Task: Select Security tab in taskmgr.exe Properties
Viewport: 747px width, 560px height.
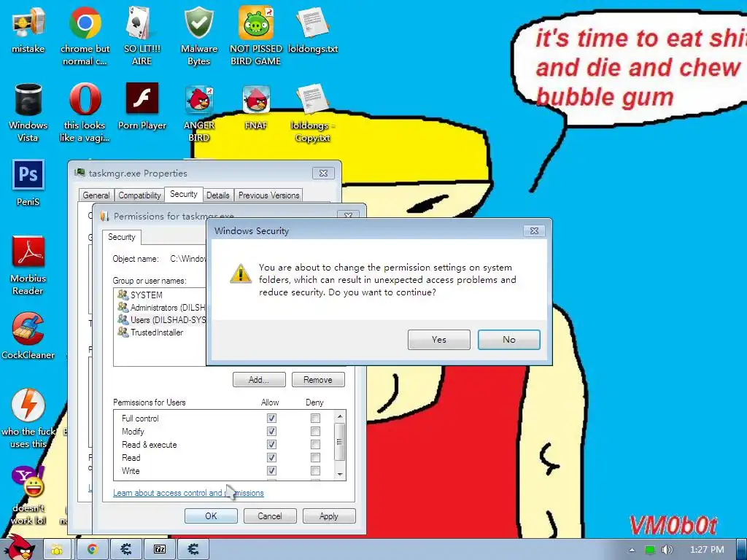Action: tap(183, 194)
